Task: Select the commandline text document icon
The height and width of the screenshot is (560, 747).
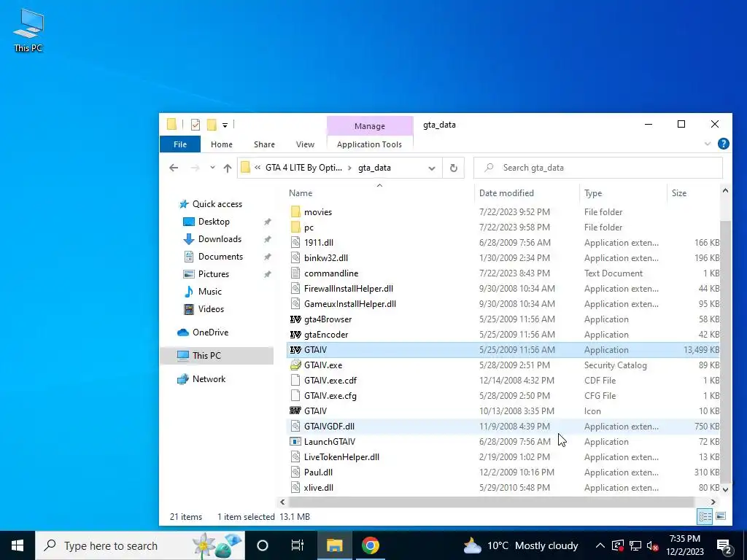Action: click(295, 273)
